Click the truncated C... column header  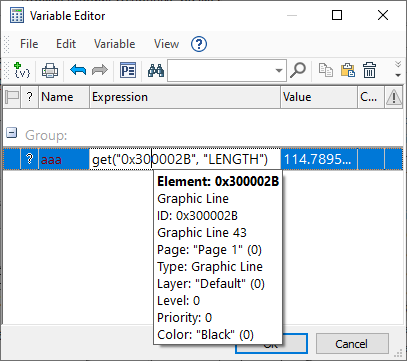tap(371, 97)
